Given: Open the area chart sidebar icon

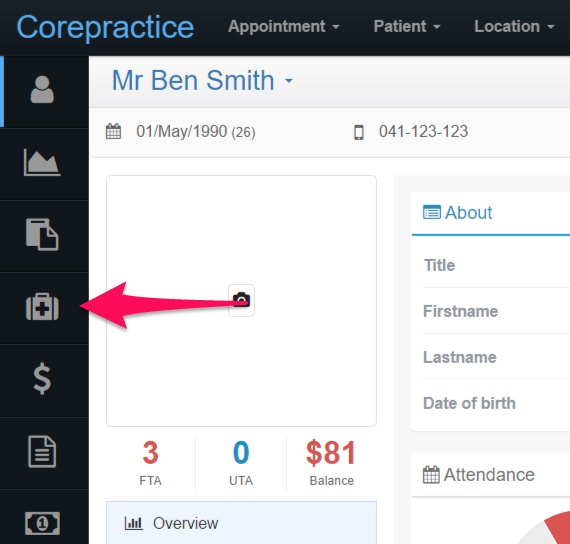Looking at the screenshot, I should [x=42, y=162].
